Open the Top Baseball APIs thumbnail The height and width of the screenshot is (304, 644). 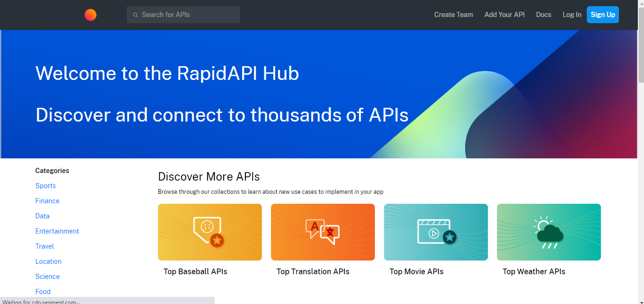[x=210, y=232]
